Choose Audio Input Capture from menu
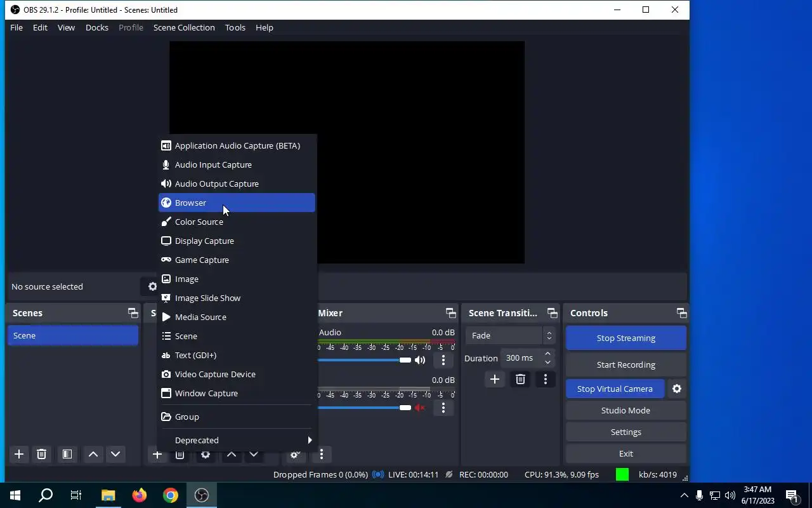This screenshot has width=812, height=508. click(x=237, y=164)
